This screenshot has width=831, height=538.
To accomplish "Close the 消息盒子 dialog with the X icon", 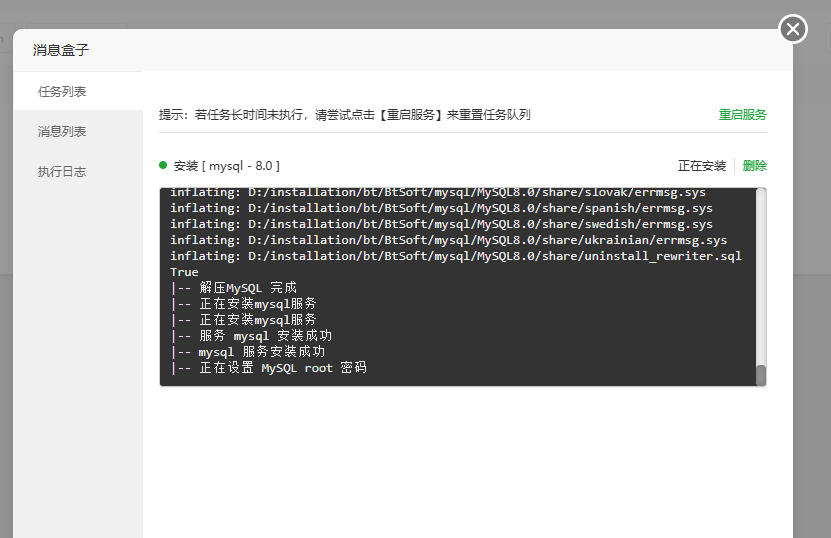I will (x=793, y=29).
